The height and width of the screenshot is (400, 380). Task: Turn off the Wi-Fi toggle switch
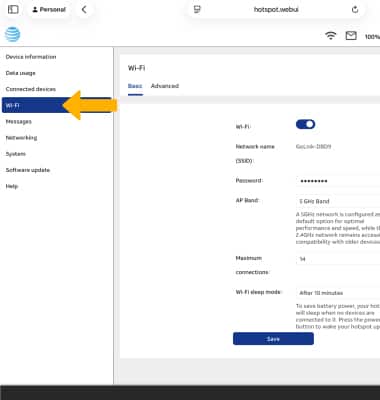(305, 124)
